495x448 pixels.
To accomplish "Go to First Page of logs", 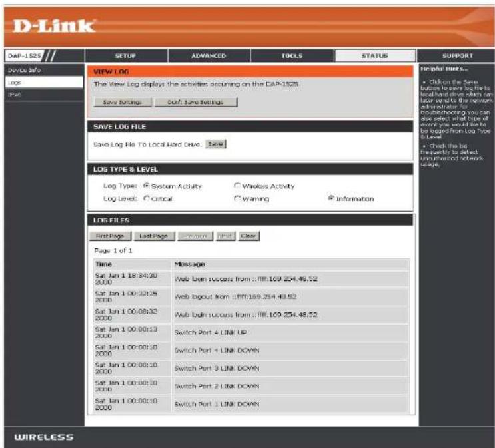I will click(x=110, y=236).
